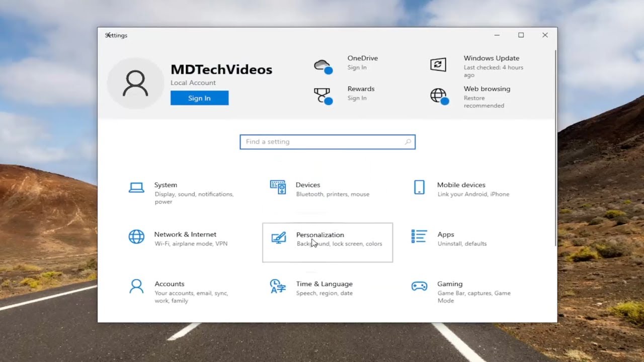Click the Web browsing globe icon

pos(439,96)
